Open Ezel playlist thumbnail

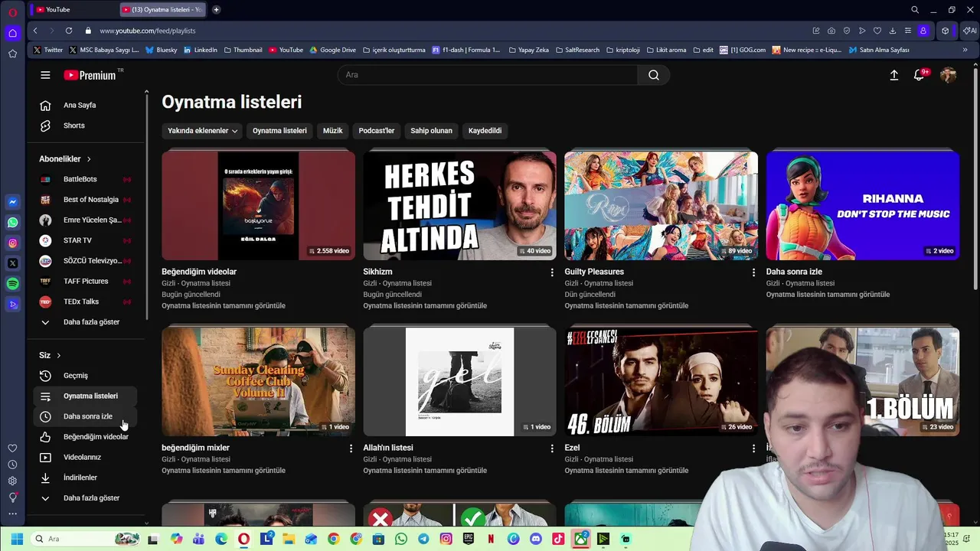coord(661,381)
